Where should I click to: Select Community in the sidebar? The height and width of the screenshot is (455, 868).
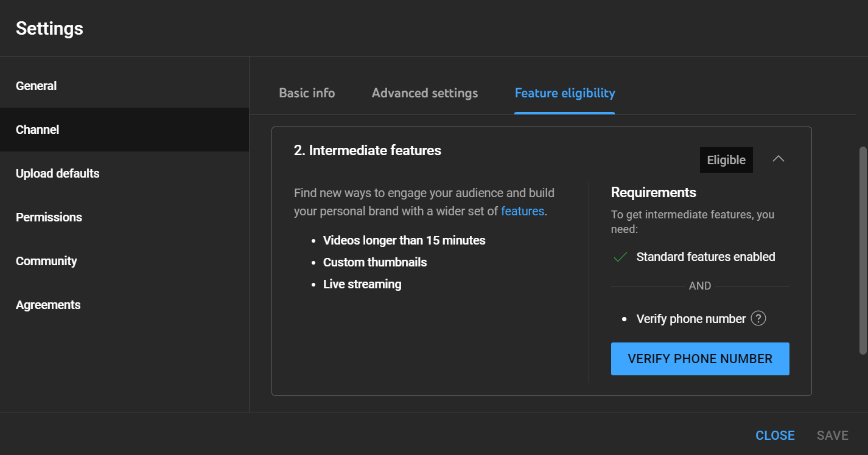click(x=46, y=261)
